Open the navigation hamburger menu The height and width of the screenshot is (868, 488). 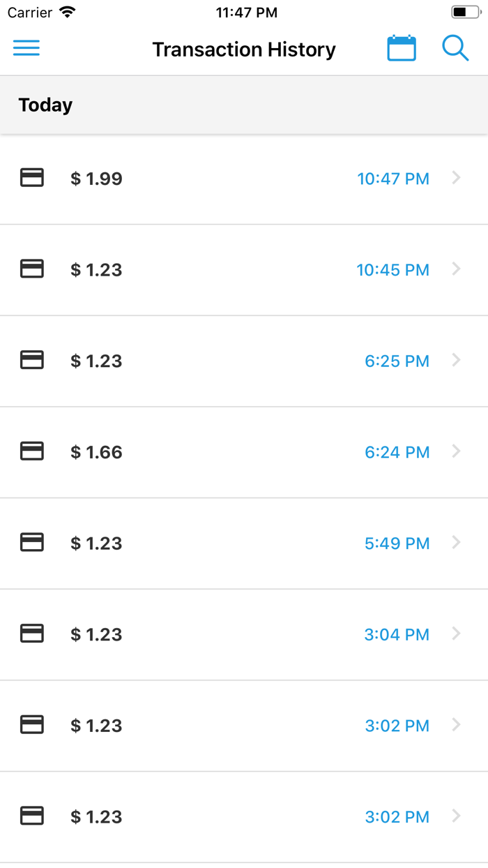(x=26, y=48)
